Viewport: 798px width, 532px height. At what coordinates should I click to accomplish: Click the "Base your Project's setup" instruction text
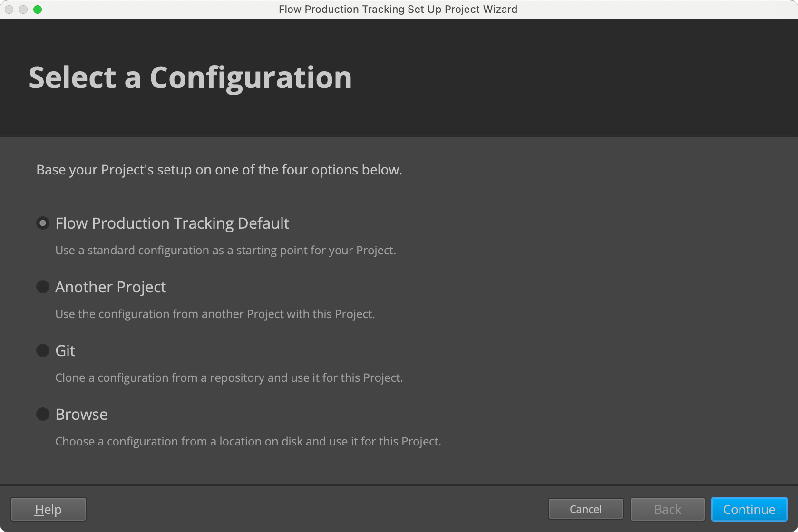[219, 170]
